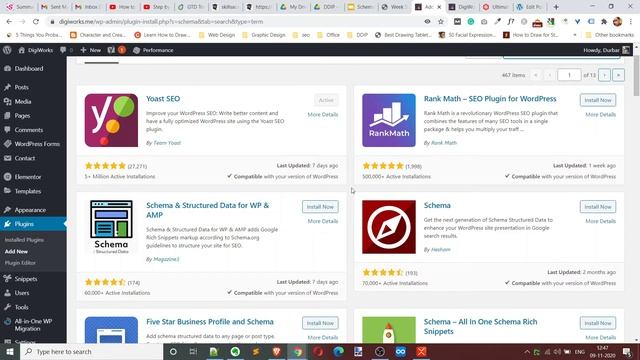Click the browser address bar
The image size is (640, 360).
click(237, 22)
